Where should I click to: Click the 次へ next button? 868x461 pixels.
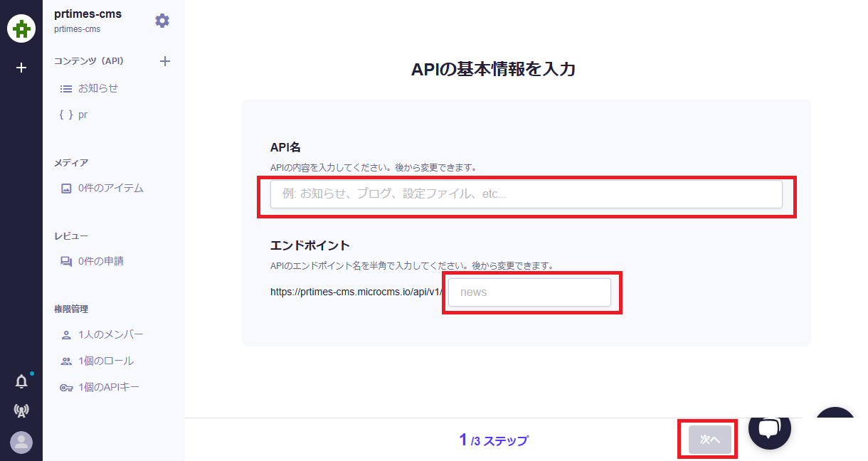[x=710, y=440]
